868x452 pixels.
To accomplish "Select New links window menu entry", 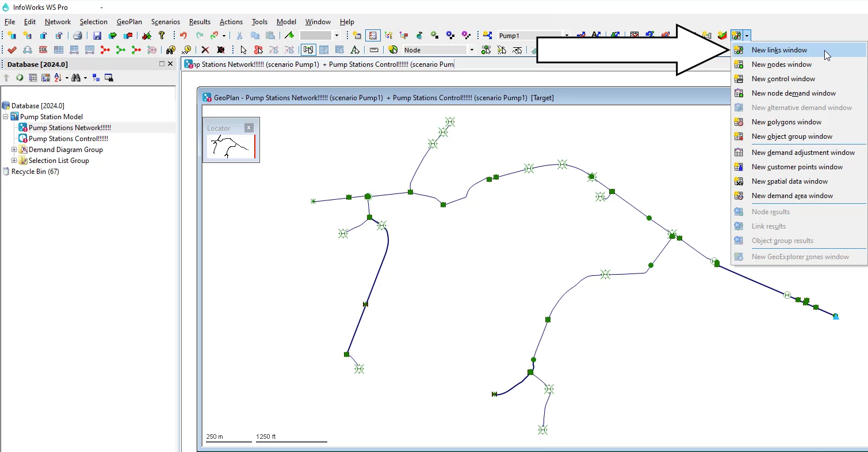I will 798,50.
